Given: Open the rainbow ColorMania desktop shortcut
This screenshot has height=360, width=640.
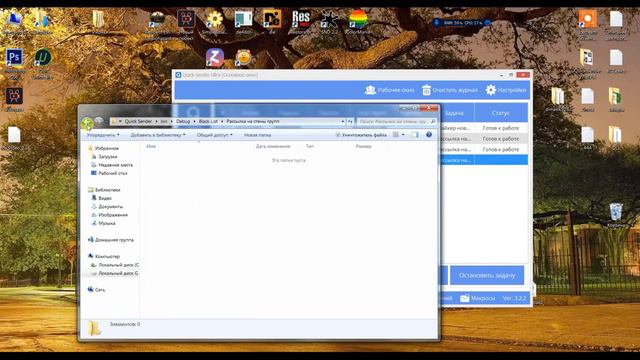Looking at the screenshot, I should 358,19.
